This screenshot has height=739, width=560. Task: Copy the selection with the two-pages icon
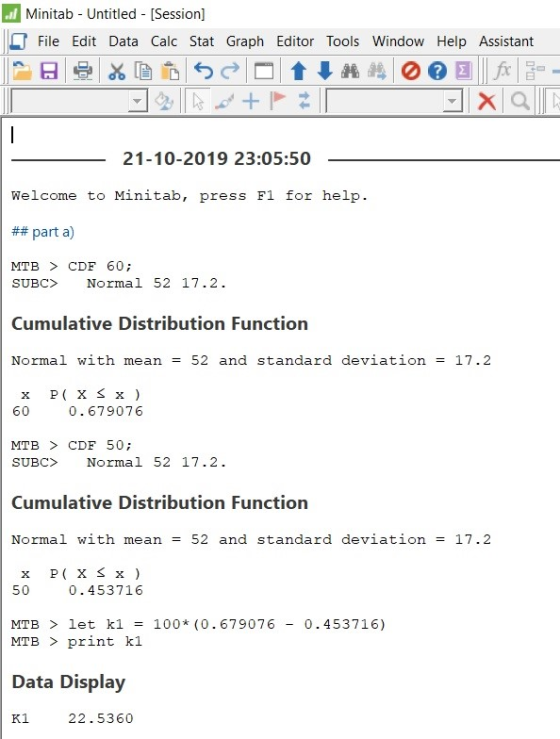tap(143, 71)
